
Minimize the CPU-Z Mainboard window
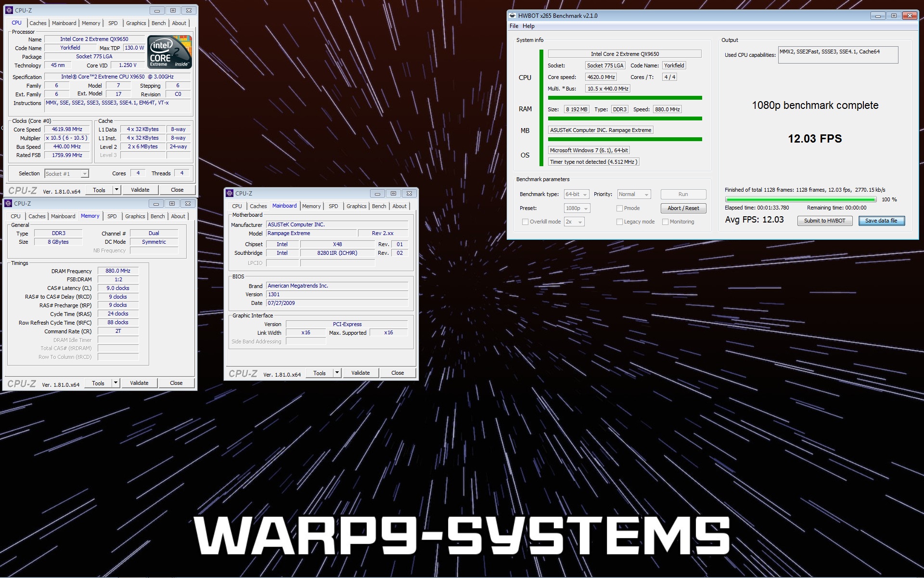pyautogui.click(x=377, y=194)
